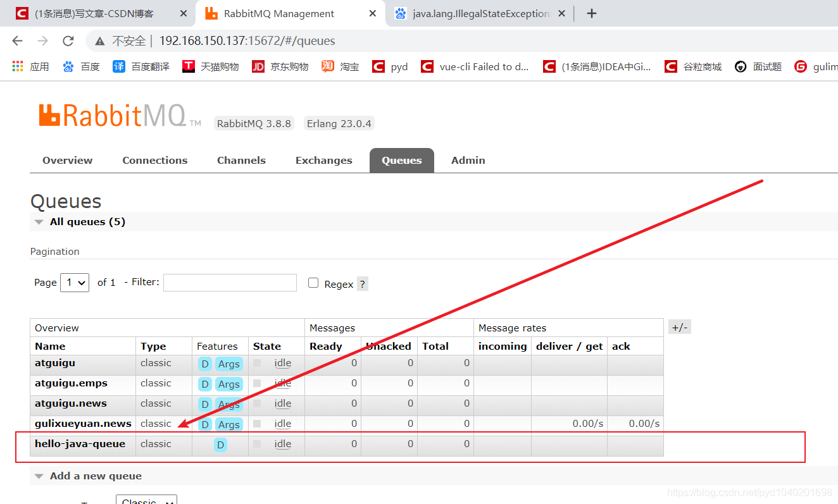Open the pyd bookmark
Screen dimensions: 838x504
click(x=391, y=66)
